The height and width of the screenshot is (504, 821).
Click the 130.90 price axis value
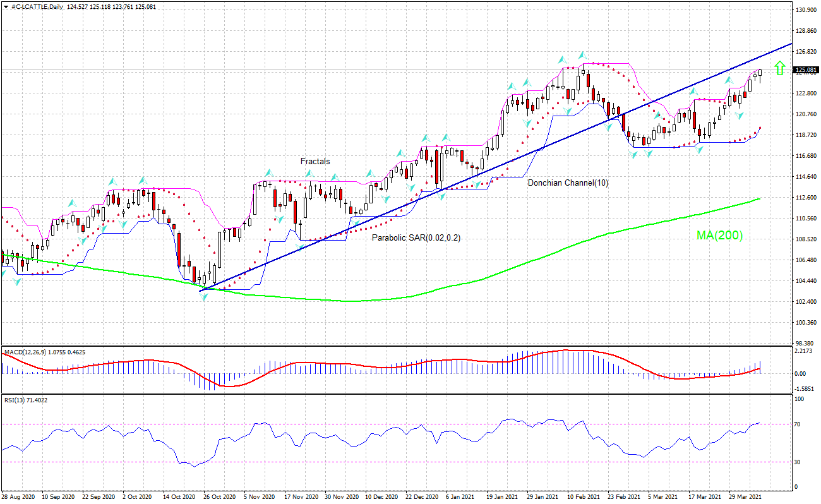pyautogui.click(x=806, y=10)
